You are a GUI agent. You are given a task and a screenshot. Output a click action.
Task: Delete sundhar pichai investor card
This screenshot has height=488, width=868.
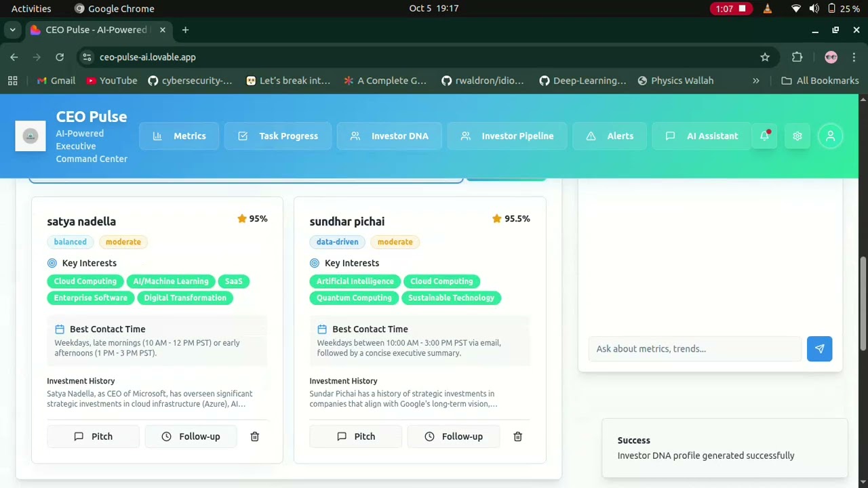(x=517, y=436)
